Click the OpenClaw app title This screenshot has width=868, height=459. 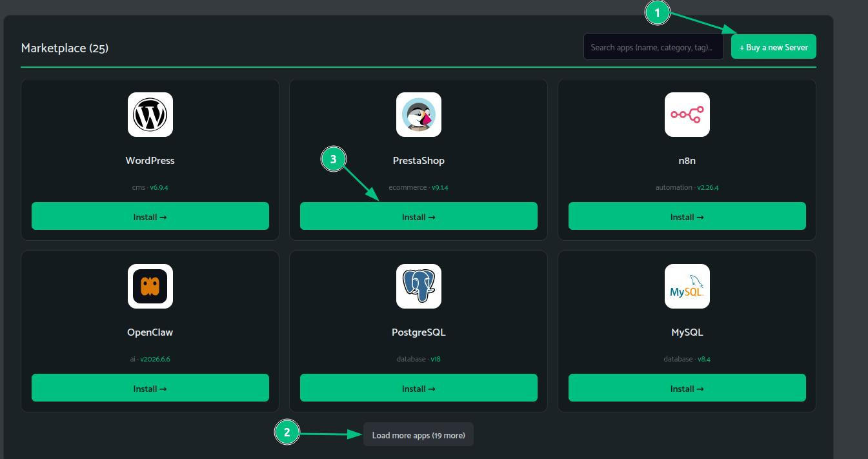coord(150,332)
